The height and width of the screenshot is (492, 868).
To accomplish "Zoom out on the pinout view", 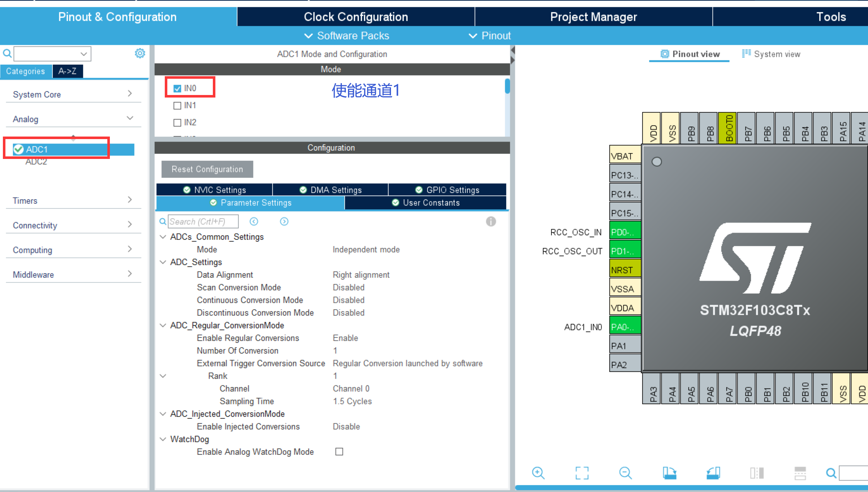I will click(x=625, y=472).
